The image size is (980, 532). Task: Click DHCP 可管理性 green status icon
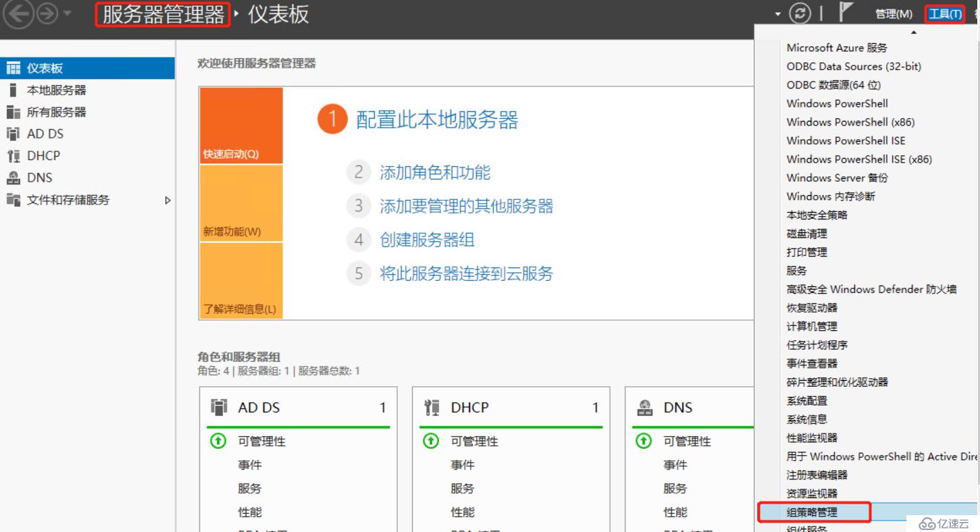click(x=431, y=441)
